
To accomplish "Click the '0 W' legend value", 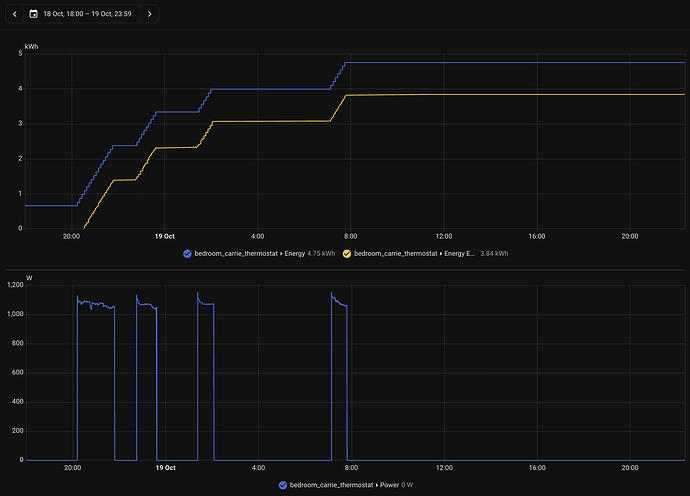I will point(407,485).
